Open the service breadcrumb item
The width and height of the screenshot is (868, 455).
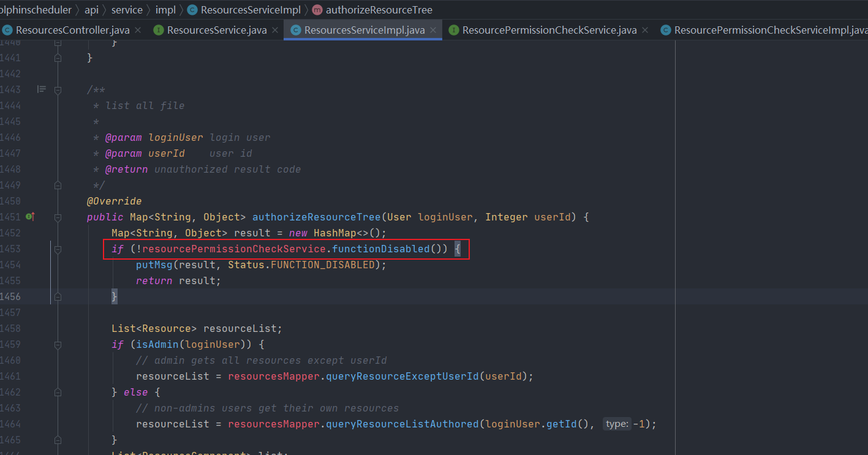point(127,10)
